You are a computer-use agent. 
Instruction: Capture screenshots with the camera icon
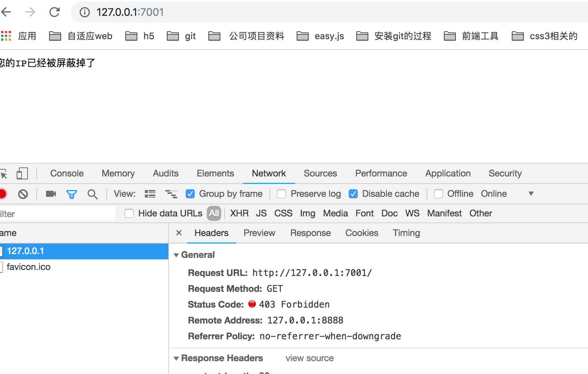[51, 194]
